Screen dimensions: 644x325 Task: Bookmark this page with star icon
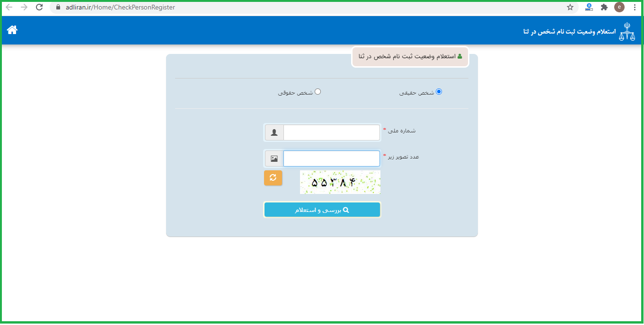pos(570,7)
